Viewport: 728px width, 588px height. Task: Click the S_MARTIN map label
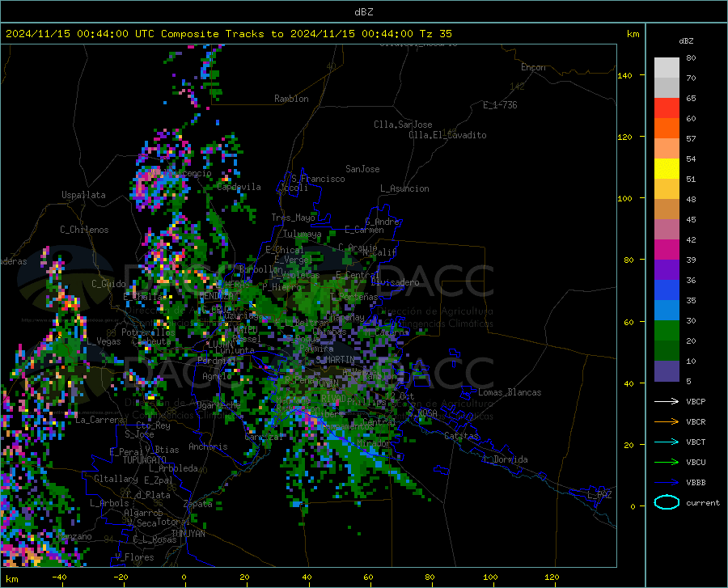click(x=335, y=360)
